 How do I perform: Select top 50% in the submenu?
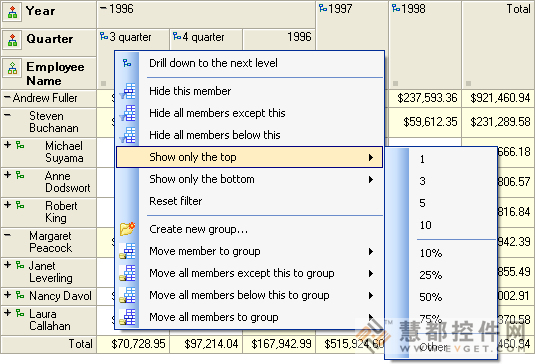(441, 297)
